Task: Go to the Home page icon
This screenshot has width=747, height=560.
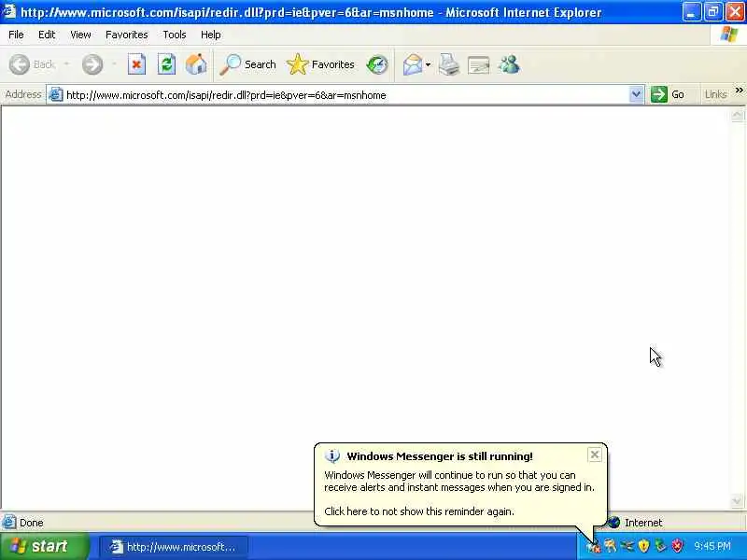Action: [196, 64]
